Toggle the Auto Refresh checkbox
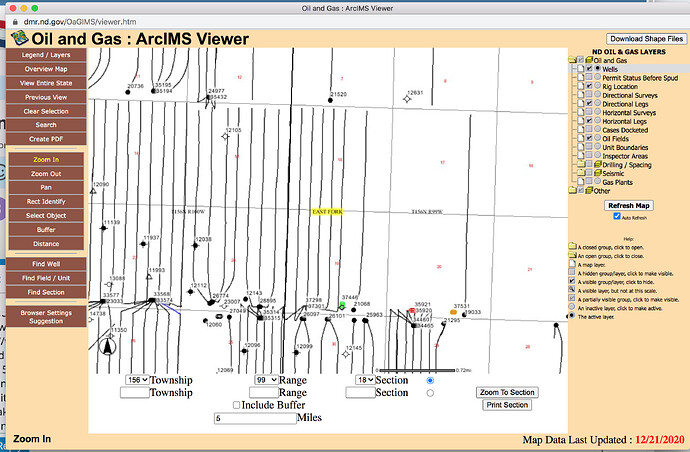 click(617, 216)
